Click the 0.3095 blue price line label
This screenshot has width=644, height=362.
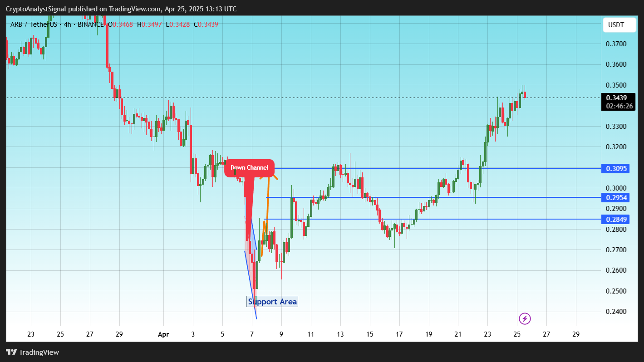[615, 169]
